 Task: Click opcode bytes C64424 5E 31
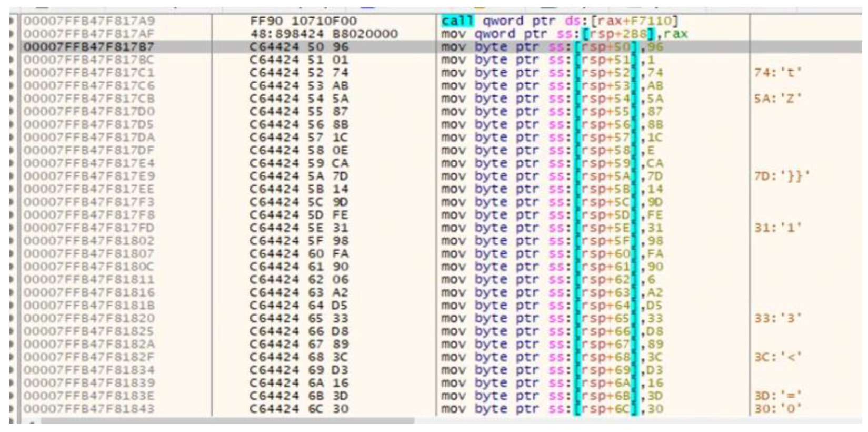point(298,228)
